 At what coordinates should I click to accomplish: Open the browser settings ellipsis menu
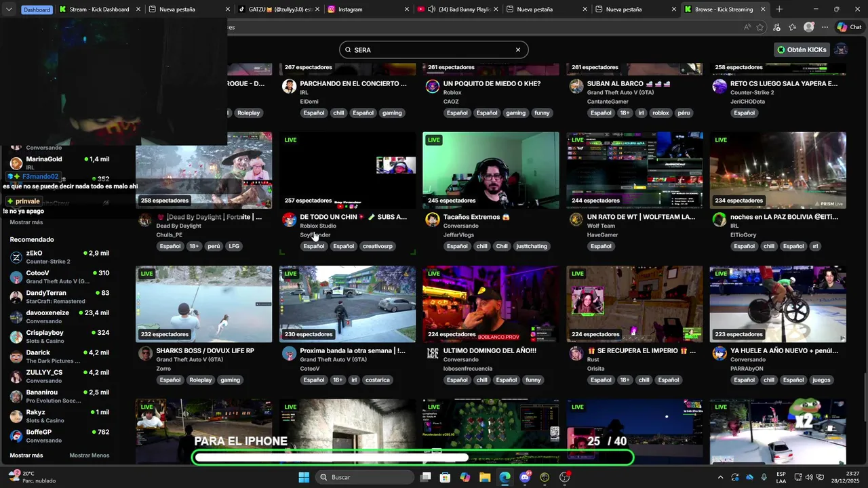pos(825,27)
